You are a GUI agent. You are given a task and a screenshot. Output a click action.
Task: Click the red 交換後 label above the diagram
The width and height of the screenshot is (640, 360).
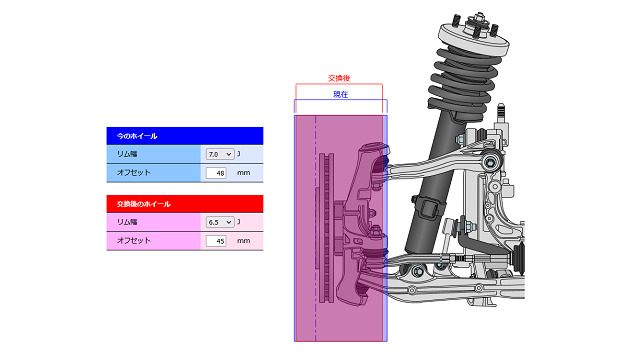339,78
